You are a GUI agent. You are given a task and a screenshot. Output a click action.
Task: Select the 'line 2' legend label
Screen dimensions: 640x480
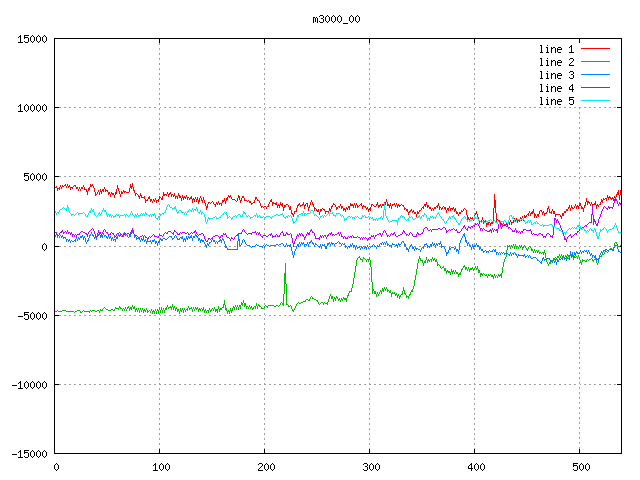click(557, 62)
